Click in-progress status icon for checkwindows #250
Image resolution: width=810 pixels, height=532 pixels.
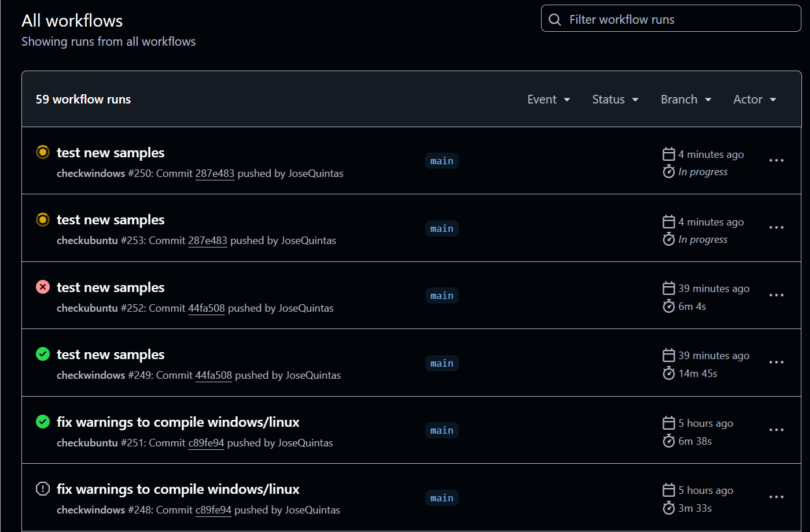pos(43,153)
